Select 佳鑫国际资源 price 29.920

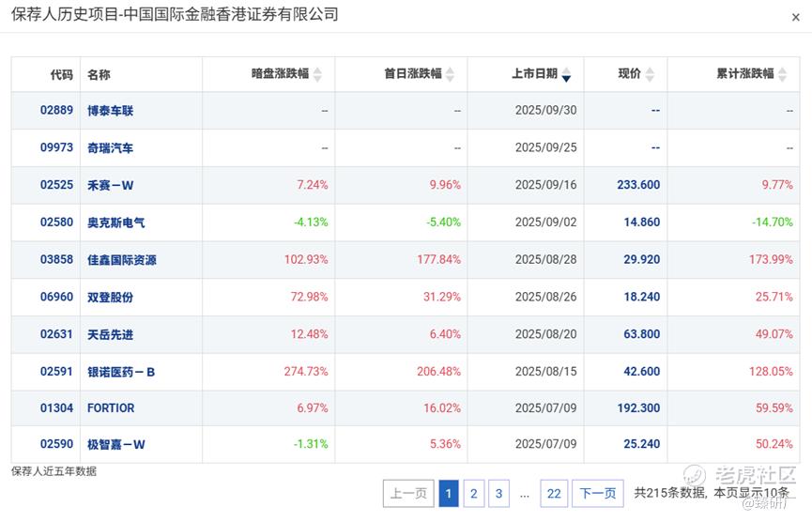[x=642, y=259]
